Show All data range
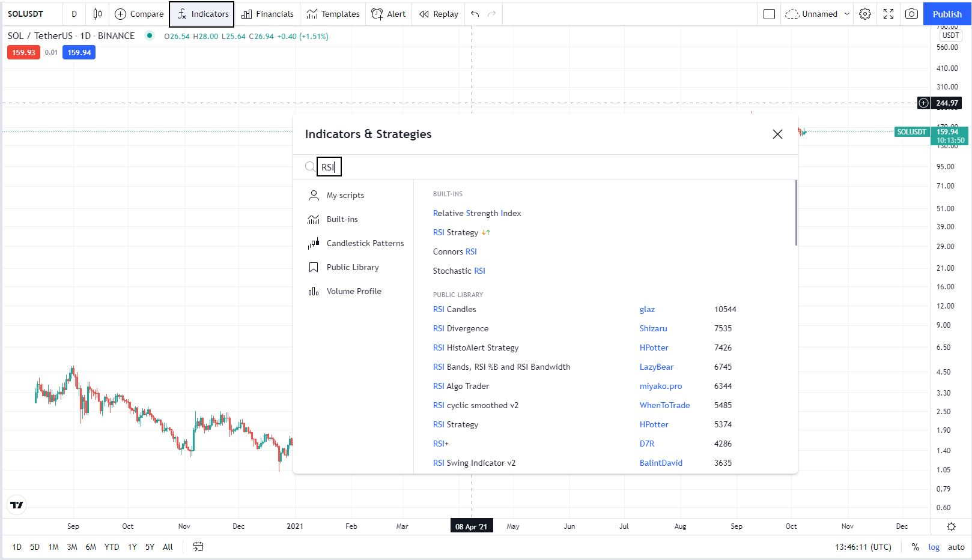This screenshot has width=972, height=560. [x=168, y=547]
